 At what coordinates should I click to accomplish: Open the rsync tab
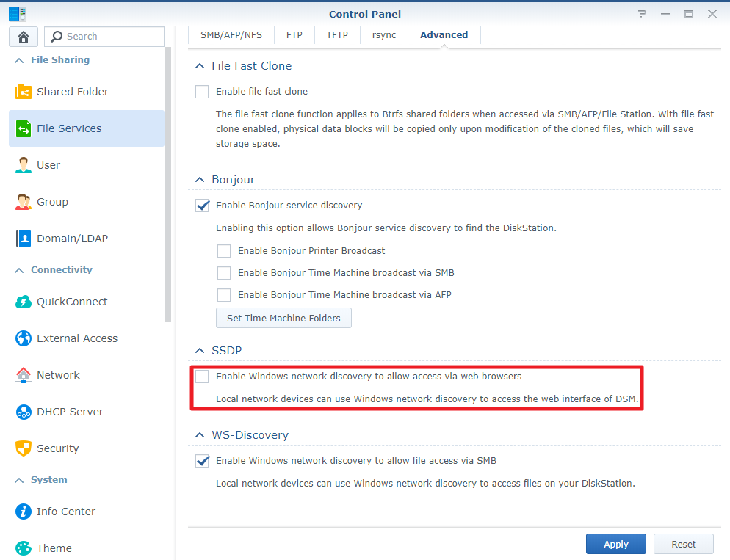point(383,34)
